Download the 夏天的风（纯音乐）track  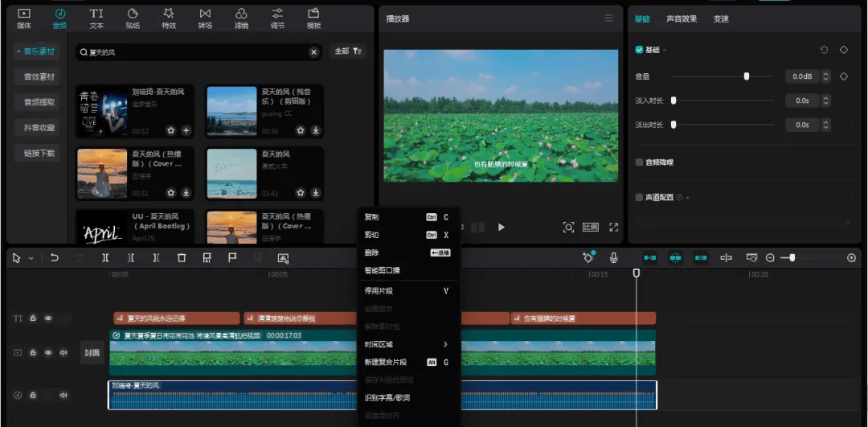(316, 130)
